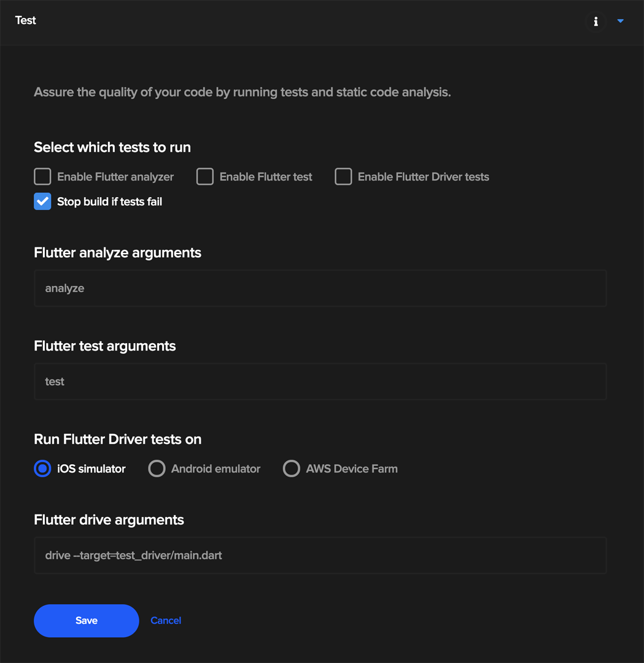Focus the Flutter drive arguments field
This screenshot has height=663, width=644.
tap(320, 555)
